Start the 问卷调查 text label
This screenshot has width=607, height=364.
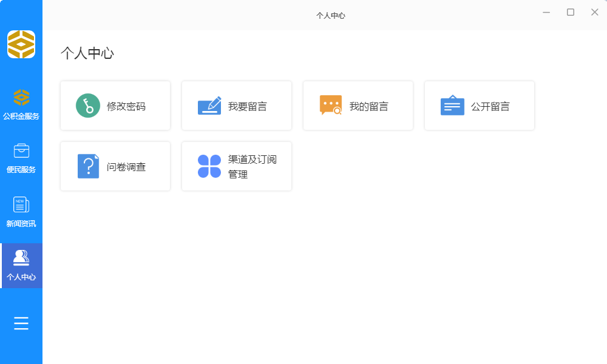126,167
